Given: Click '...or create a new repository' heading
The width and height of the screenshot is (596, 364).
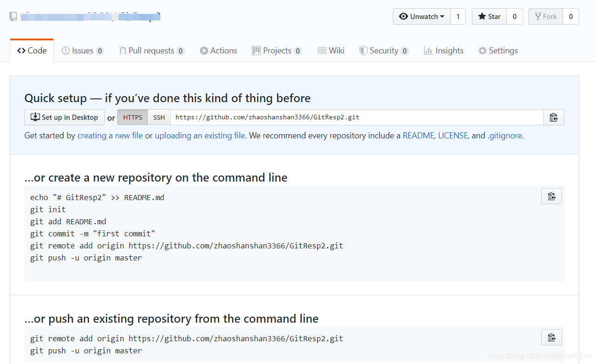Looking at the screenshot, I should (x=156, y=178).
